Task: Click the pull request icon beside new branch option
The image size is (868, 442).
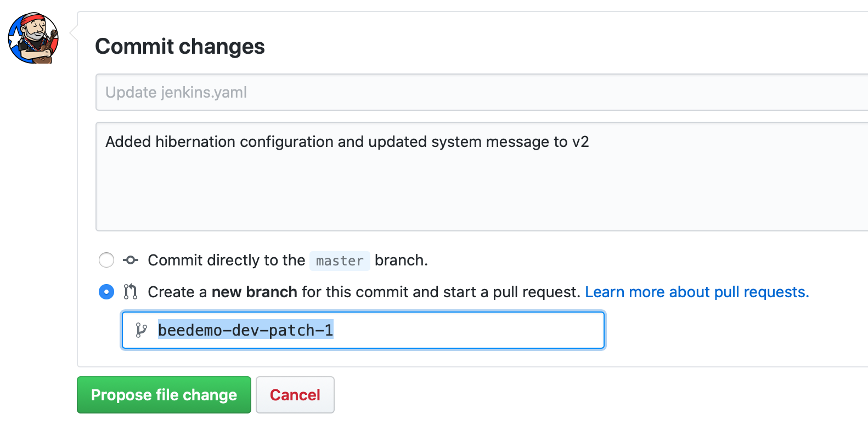Action: tap(131, 292)
